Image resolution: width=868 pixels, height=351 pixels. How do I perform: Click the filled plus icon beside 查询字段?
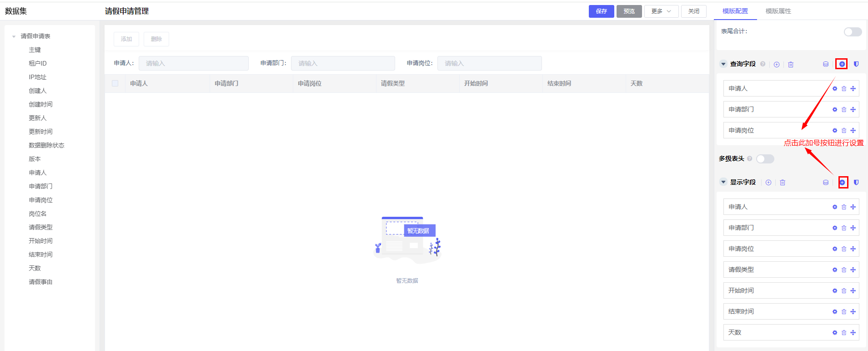click(842, 64)
